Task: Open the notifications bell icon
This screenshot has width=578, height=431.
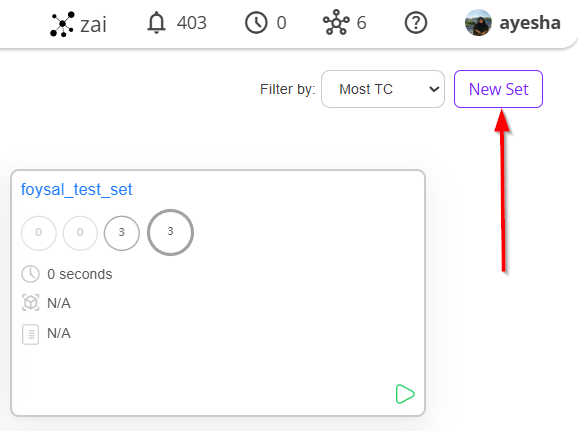Action: click(156, 23)
